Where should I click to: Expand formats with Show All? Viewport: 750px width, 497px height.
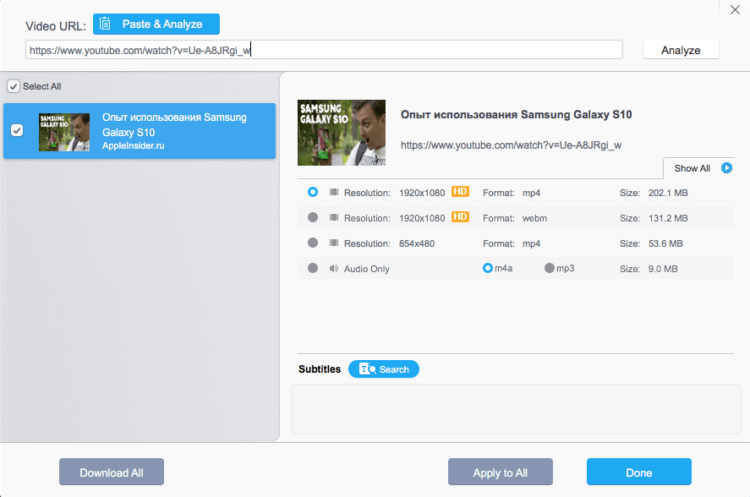(699, 168)
